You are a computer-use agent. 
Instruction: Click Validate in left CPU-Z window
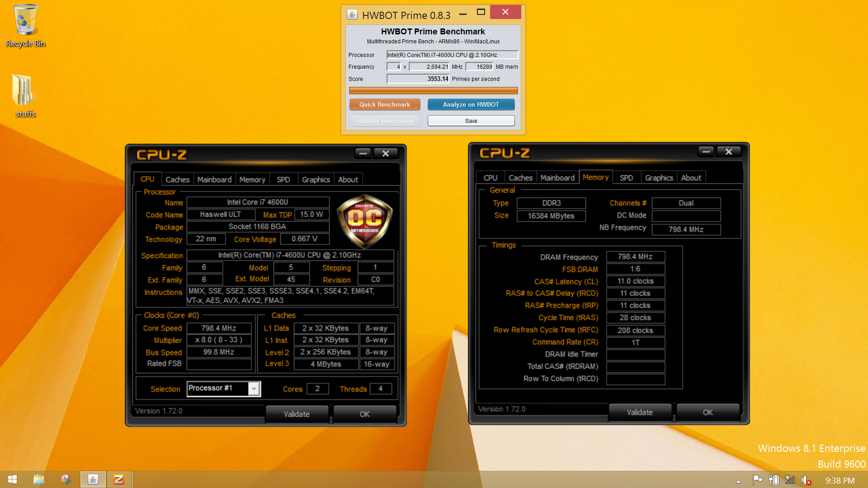[297, 414]
